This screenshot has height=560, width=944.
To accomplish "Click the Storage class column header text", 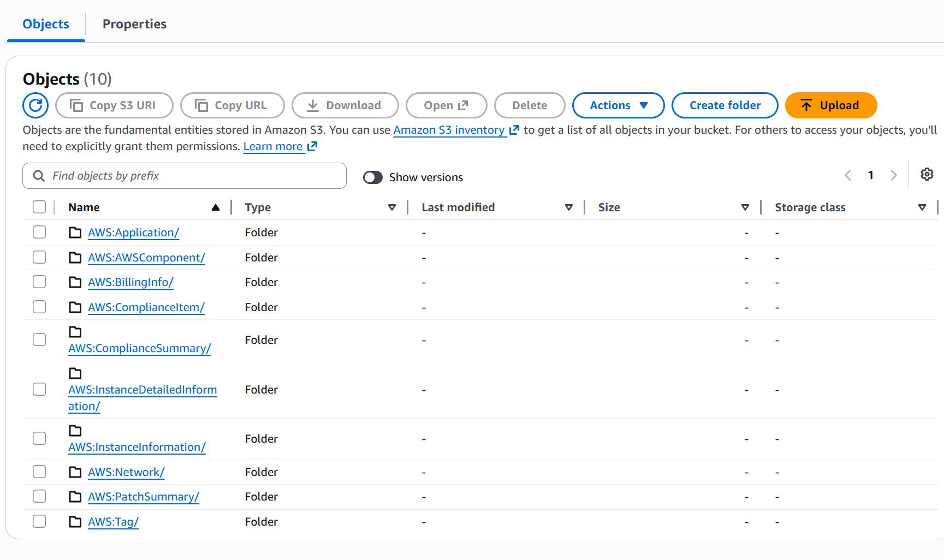I will coord(810,207).
